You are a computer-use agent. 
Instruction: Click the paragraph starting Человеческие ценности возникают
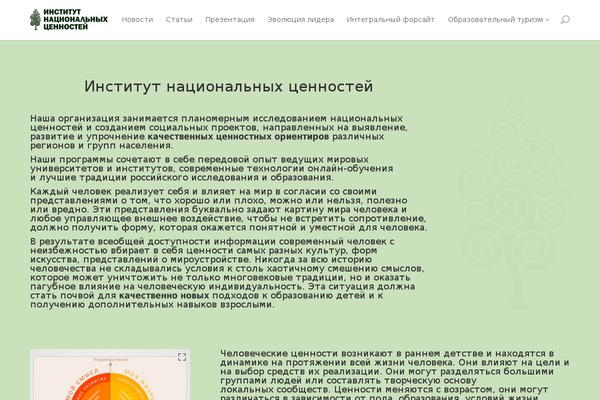pos(395,375)
